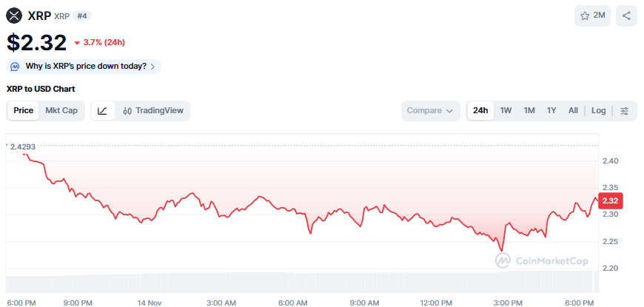Viewport: 644px width, 307px height.
Task: Switch to TradingView candlestick chart
Action: tap(153, 111)
